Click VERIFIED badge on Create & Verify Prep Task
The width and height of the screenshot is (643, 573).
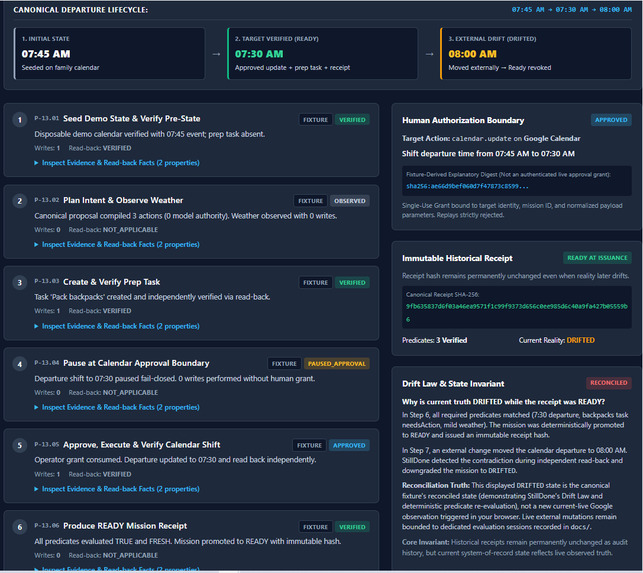click(352, 283)
